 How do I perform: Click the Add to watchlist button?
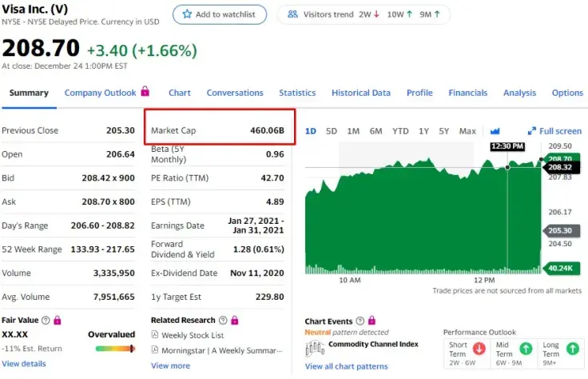tap(220, 14)
